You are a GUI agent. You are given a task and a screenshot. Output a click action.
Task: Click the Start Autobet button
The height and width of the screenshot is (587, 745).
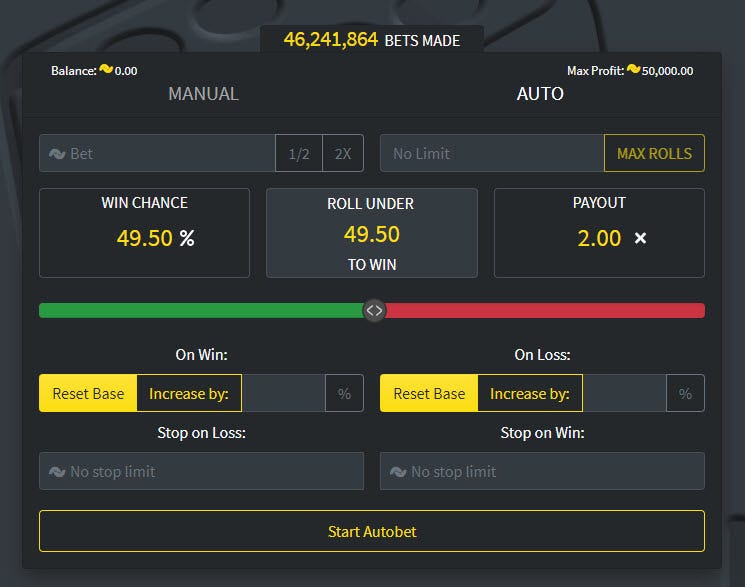(x=372, y=531)
